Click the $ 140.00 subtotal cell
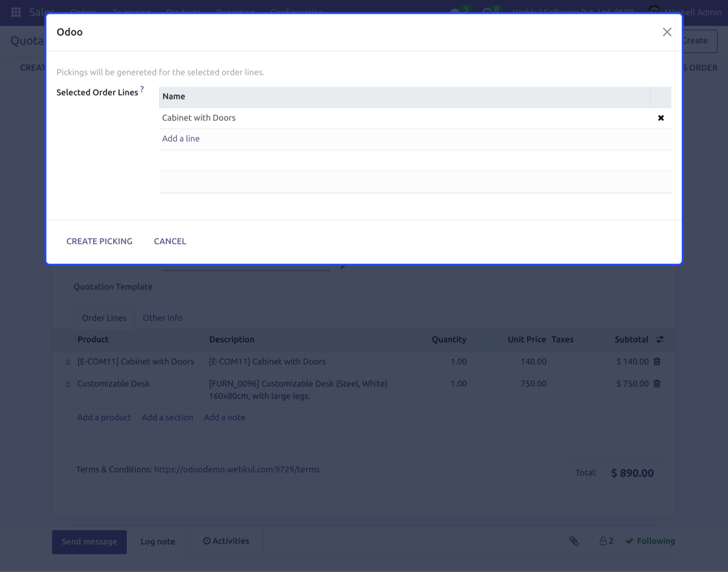This screenshot has height=572, width=728. coord(632,361)
